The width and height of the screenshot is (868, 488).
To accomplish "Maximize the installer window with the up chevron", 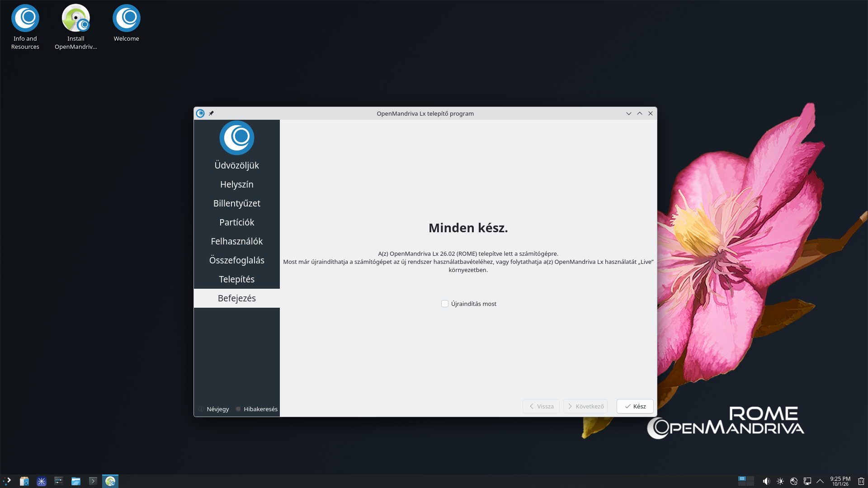I will 640,113.
